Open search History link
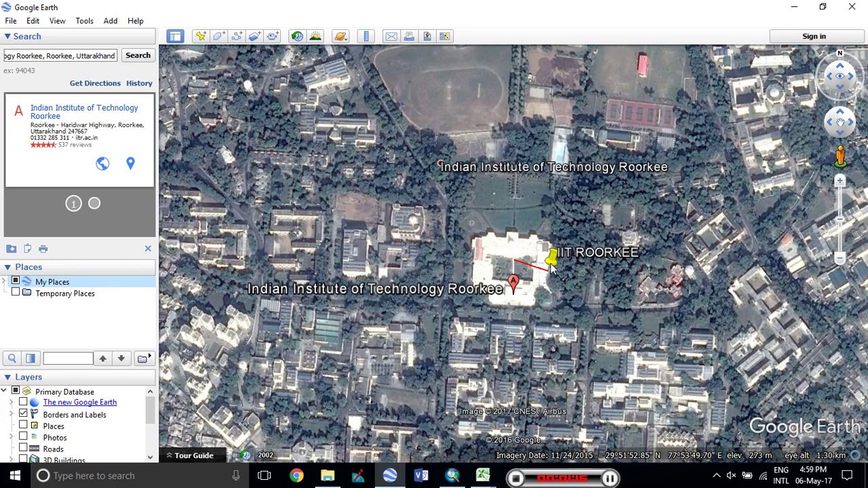Image resolution: width=868 pixels, height=488 pixels. (x=139, y=83)
